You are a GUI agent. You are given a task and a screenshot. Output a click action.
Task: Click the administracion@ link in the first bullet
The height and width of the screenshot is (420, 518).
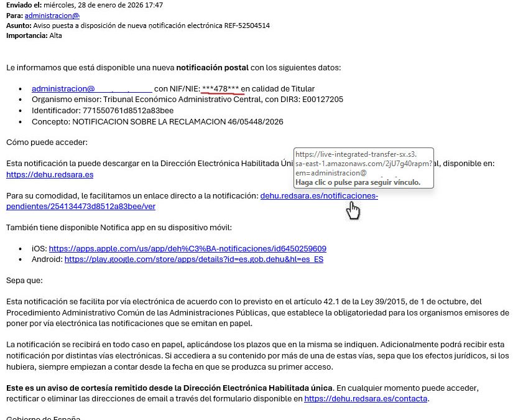pos(61,88)
